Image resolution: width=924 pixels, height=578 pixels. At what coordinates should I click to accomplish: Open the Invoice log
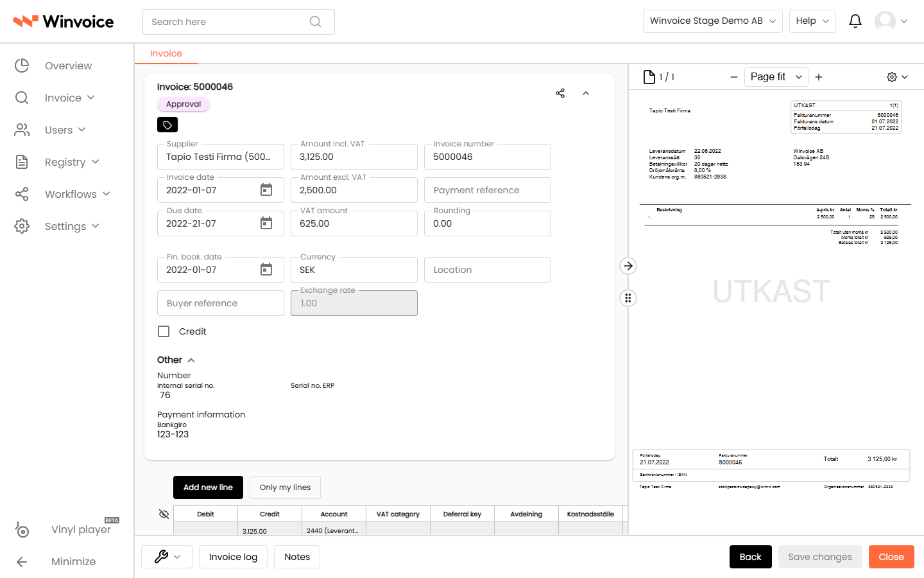tap(233, 557)
